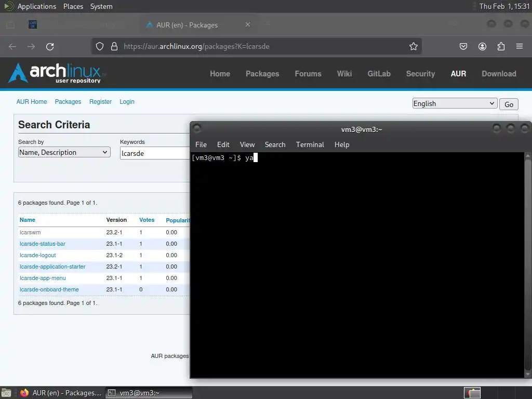
Task: Bookmark this page with the star icon
Action: pos(413,46)
